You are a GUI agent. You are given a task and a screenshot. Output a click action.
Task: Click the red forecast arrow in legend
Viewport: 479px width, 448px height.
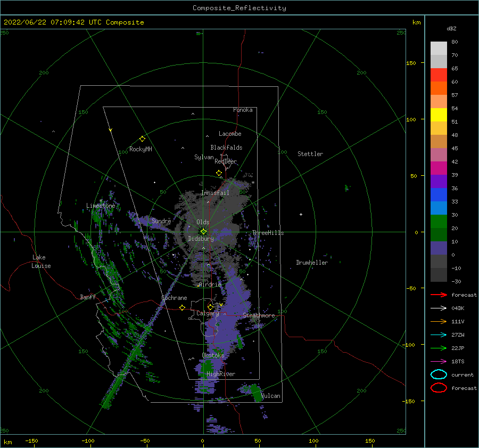click(439, 295)
